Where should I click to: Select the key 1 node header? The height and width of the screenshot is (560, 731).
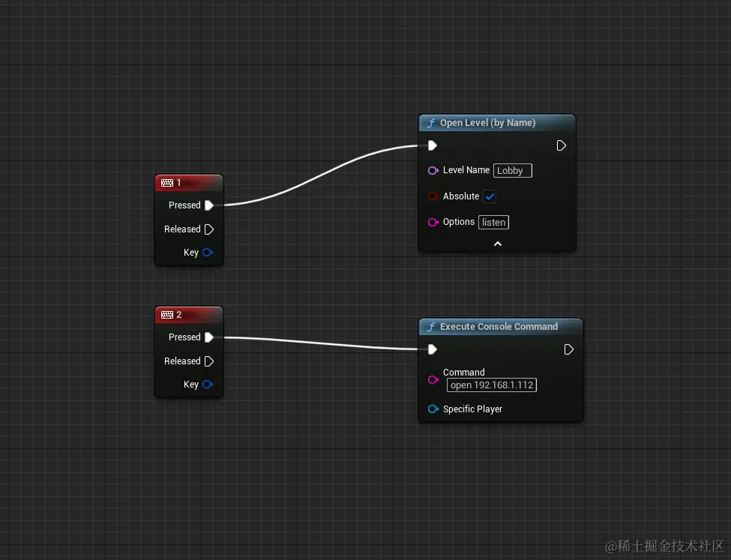tap(189, 183)
